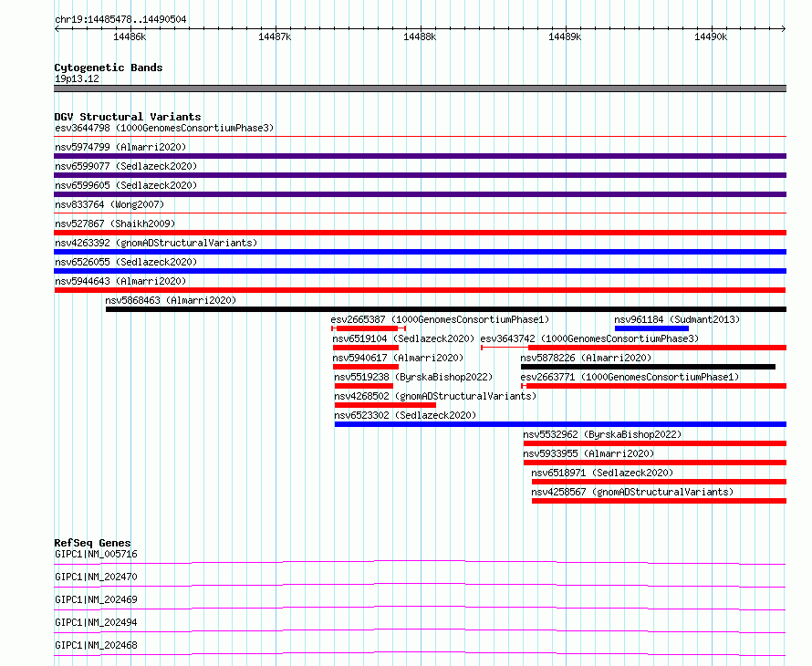Select the nsv5974799 (Almarri2020) variant label
Screen dimensions: 812x666
[x=120, y=147]
